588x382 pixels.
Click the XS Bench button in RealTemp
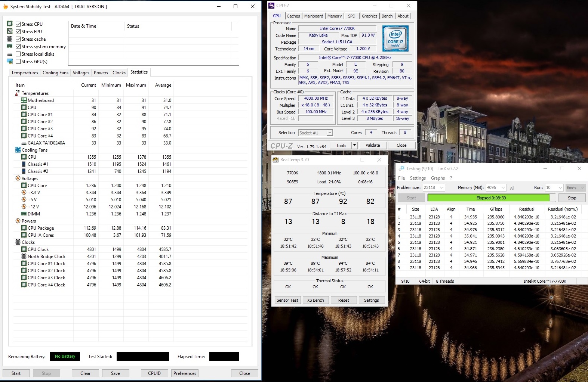(315, 300)
